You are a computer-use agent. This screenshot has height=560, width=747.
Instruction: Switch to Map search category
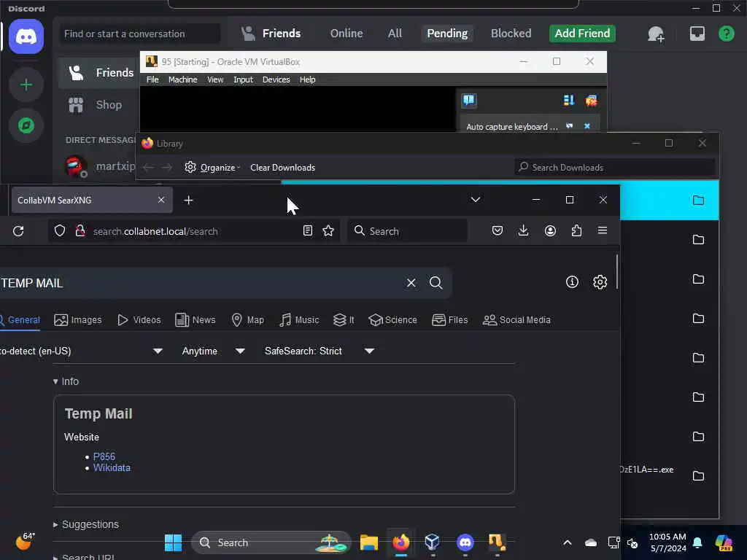tap(247, 320)
